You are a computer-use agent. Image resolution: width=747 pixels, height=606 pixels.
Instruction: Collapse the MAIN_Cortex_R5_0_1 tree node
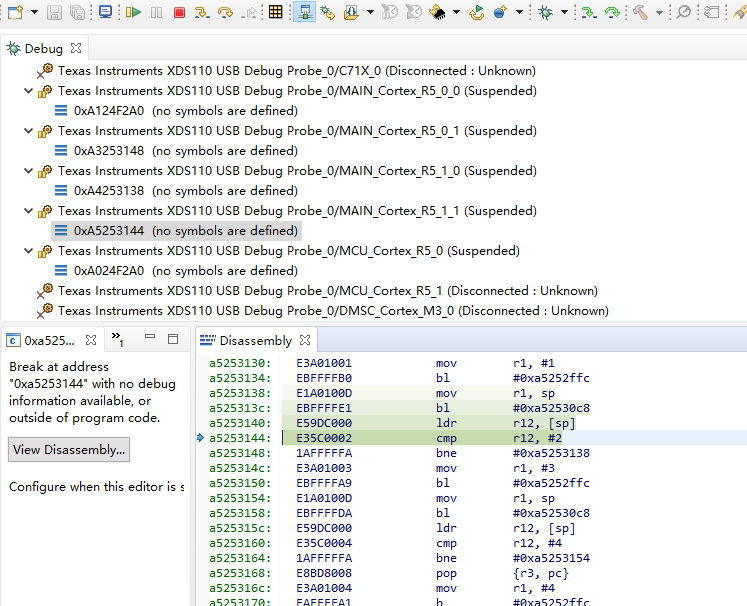pos(29,131)
